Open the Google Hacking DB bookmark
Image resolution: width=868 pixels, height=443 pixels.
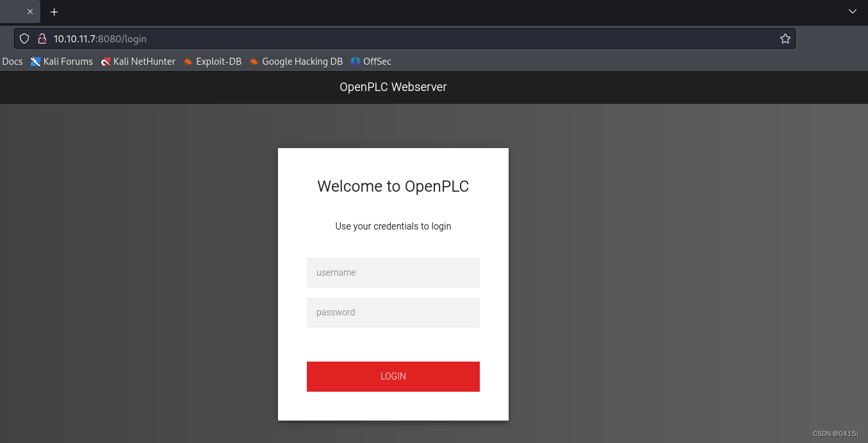296,62
